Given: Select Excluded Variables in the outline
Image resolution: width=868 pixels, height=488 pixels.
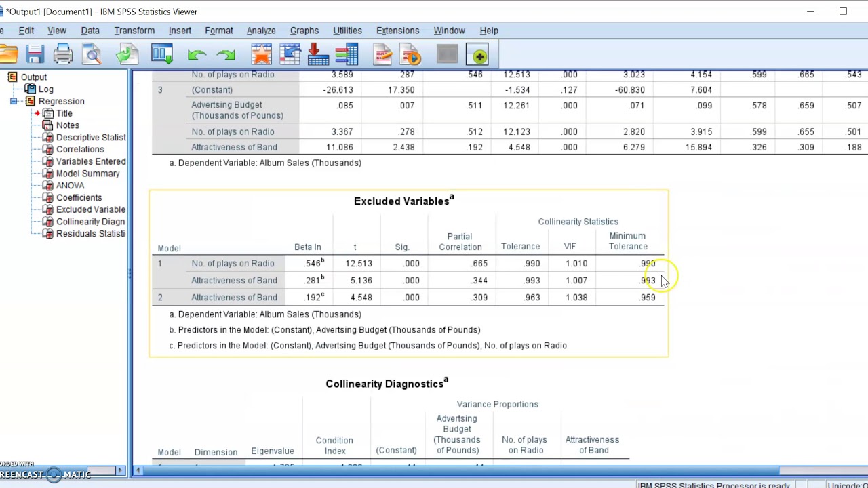Looking at the screenshot, I should click(91, 209).
